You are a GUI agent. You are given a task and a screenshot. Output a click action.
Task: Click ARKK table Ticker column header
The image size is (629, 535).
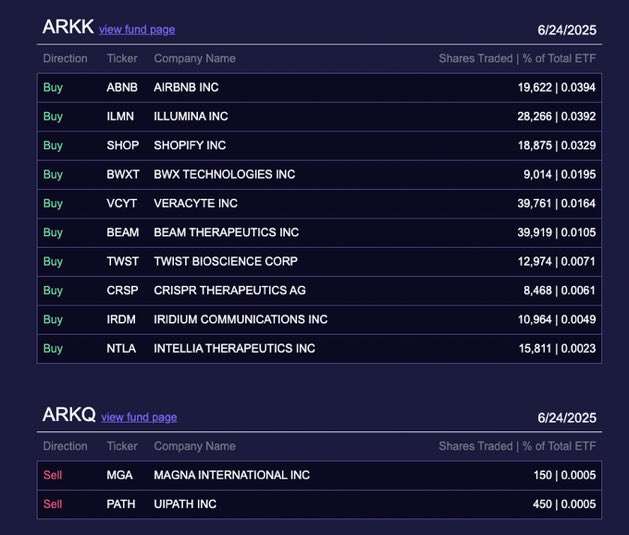[122, 59]
